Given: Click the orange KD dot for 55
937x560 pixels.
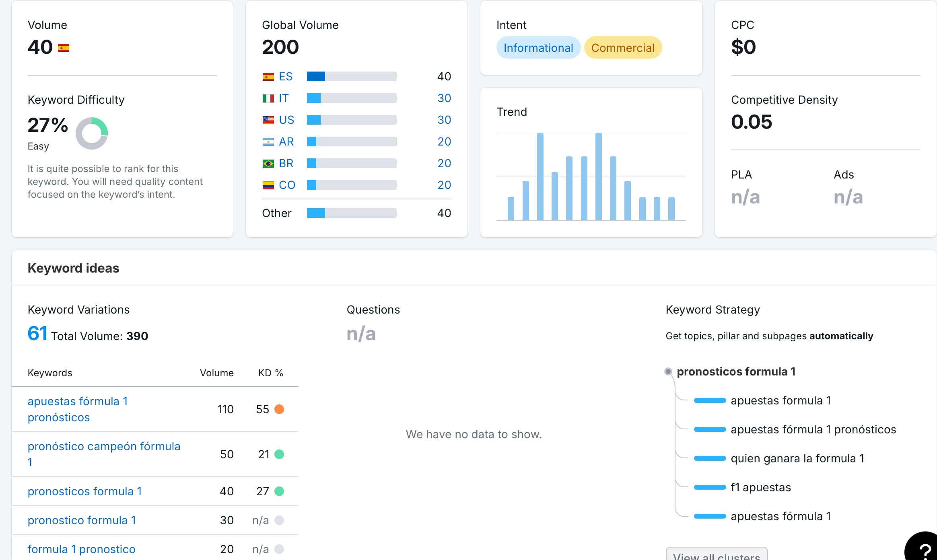Looking at the screenshot, I should [x=279, y=409].
